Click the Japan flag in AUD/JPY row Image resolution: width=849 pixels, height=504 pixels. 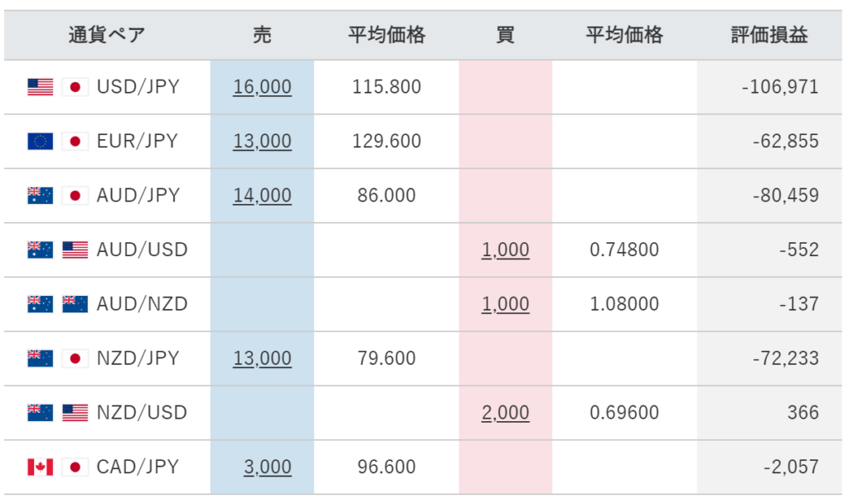(75, 196)
